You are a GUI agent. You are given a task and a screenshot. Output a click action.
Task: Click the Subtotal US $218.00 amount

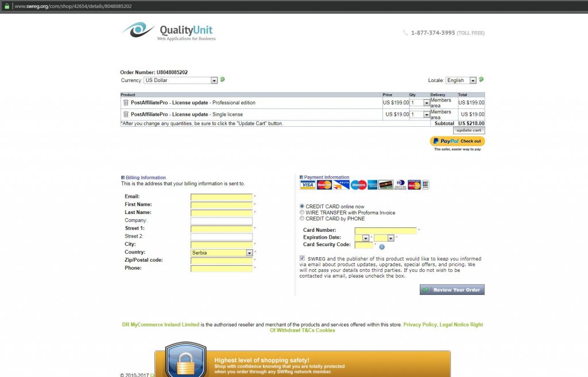471,123
